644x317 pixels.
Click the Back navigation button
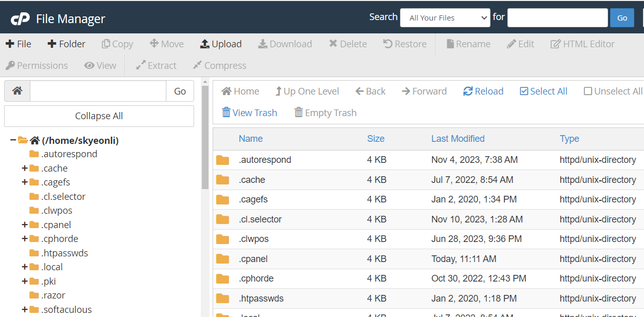tap(370, 91)
